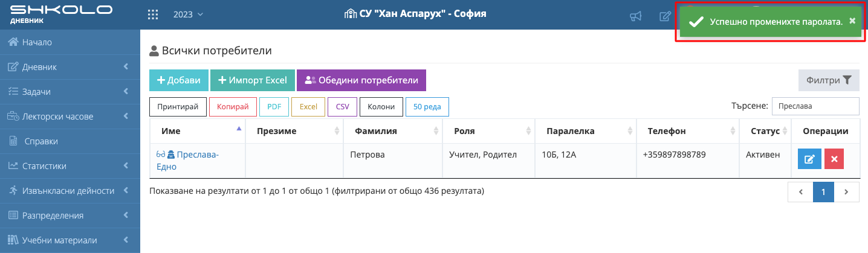Open the Колони column chooser
Screen dimensions: 868x253
[381, 107]
